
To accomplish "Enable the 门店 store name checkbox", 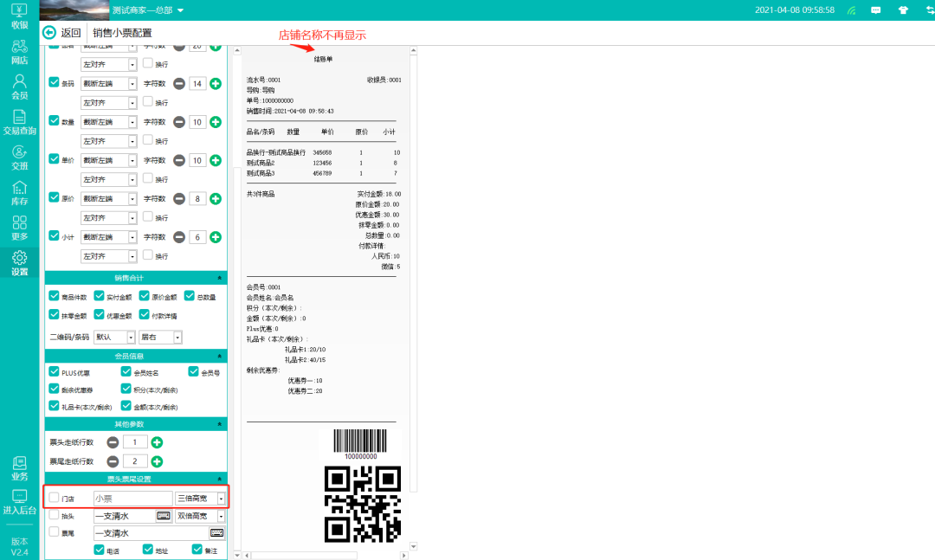I will pos(55,498).
